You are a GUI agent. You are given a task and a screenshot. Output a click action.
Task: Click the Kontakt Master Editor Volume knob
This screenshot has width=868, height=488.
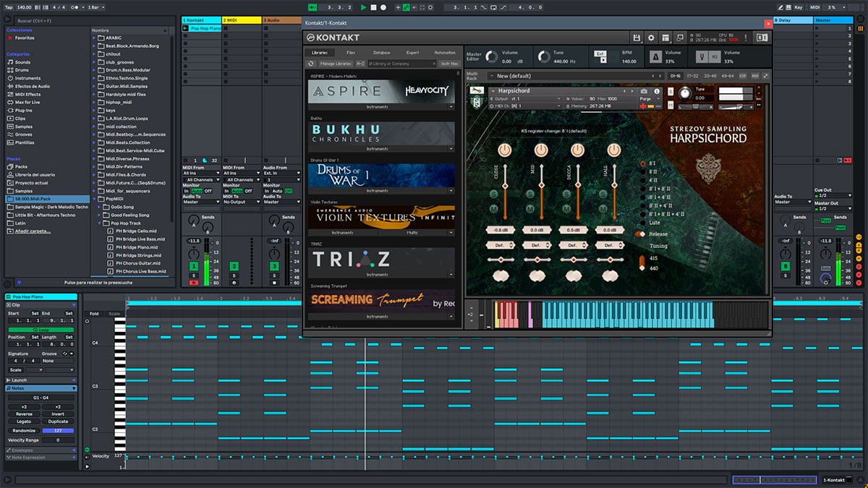coord(492,56)
